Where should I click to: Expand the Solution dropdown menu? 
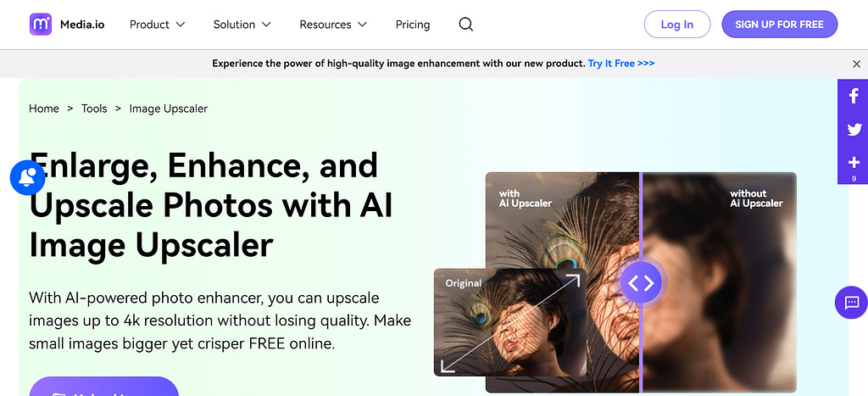click(242, 25)
